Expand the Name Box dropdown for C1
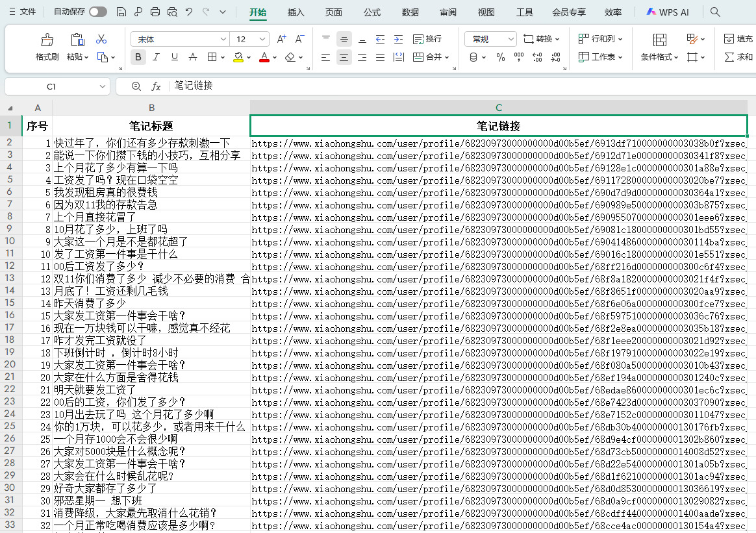 tap(103, 86)
